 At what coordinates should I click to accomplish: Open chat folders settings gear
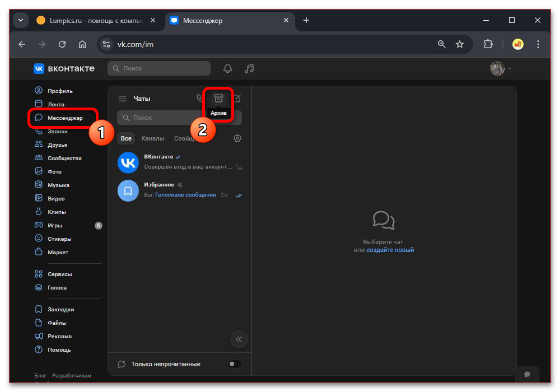237,138
